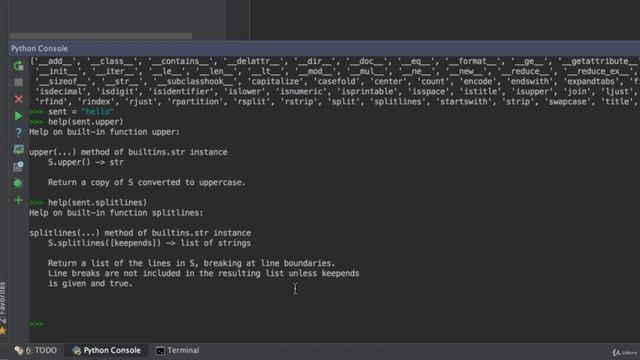This screenshot has height=360, width=640.
Task: Click 'isdecimal' in the dir output
Action: pyautogui.click(x=61, y=91)
